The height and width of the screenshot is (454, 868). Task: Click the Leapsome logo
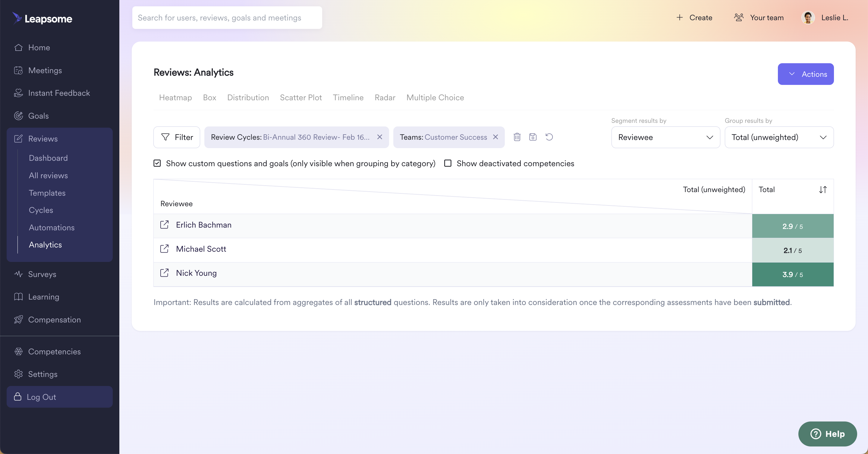click(42, 18)
